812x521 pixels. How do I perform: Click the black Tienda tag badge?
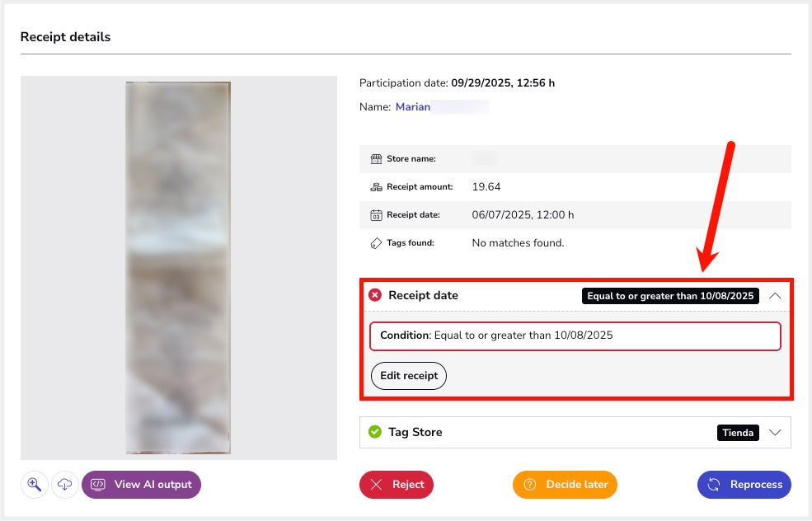coord(738,433)
